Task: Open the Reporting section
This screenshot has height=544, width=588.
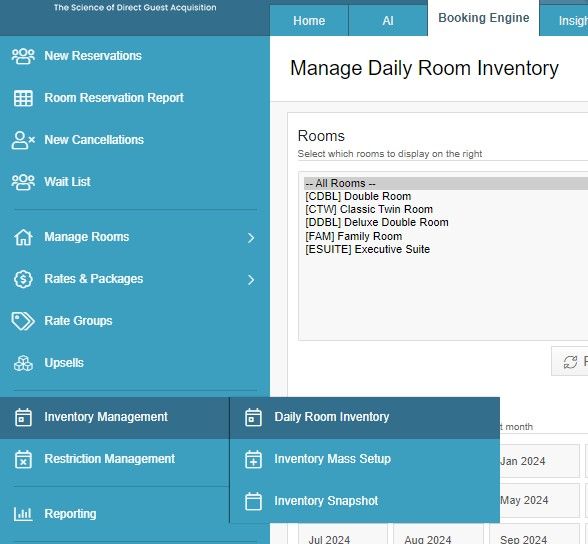Action: pyautogui.click(x=70, y=514)
